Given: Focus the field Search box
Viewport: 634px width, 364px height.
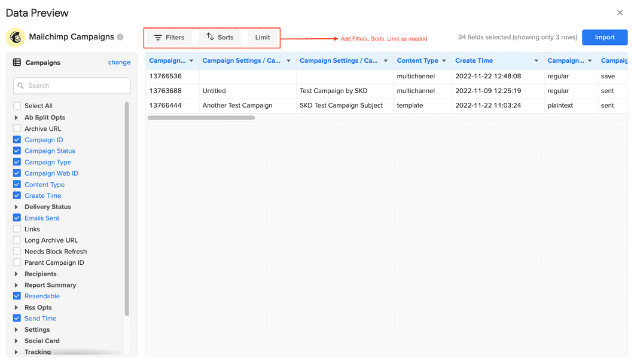Looking at the screenshot, I should (72, 85).
